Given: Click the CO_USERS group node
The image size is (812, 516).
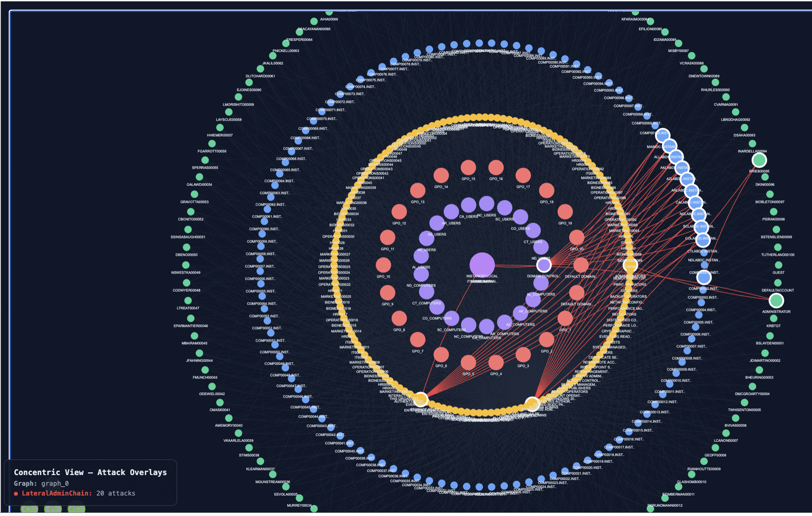Looking at the screenshot, I should tap(520, 218).
